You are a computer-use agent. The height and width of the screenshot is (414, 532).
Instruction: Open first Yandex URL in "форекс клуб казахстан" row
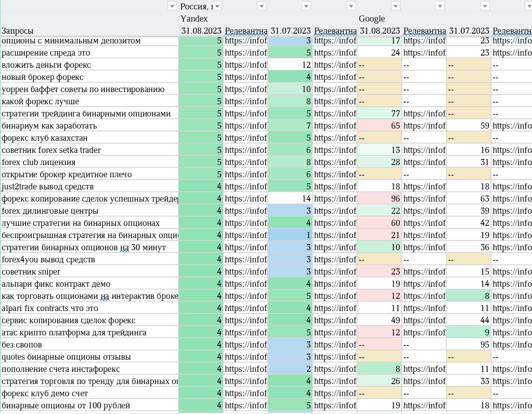coord(246,138)
